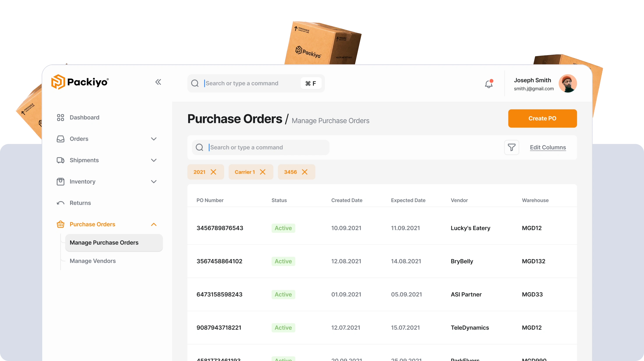Open Returns in sidebar
Image resolution: width=644 pixels, height=361 pixels.
pyautogui.click(x=80, y=203)
